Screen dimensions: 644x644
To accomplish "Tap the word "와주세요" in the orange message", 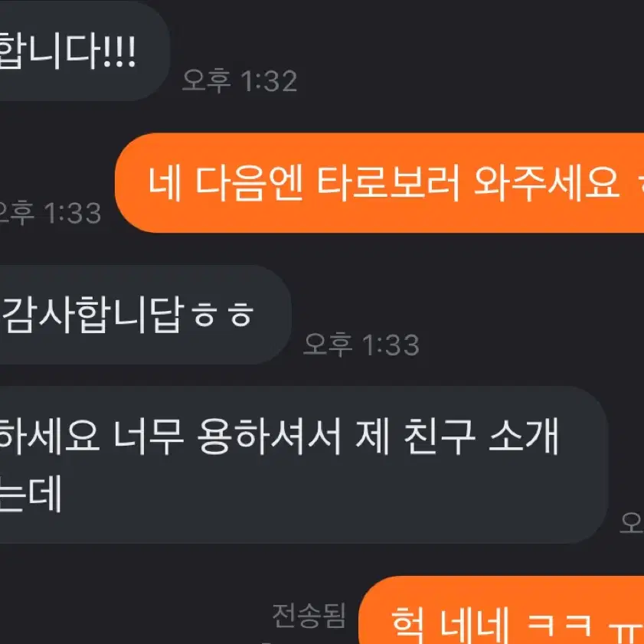I will click(x=547, y=183).
